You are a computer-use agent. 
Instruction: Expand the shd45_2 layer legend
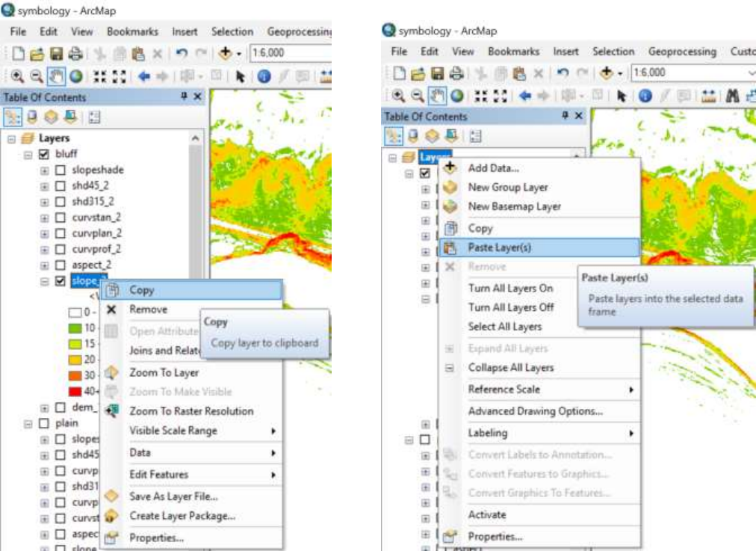coord(44,186)
